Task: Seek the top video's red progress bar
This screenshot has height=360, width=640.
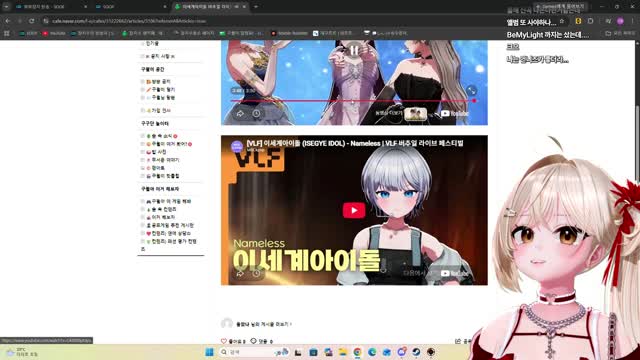Action: 353,100
